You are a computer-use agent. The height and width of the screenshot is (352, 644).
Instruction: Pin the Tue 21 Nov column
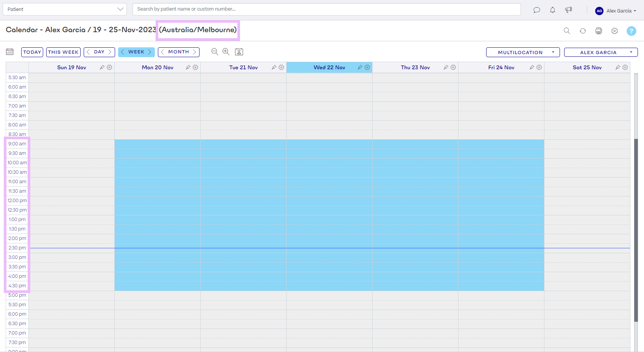(x=274, y=67)
